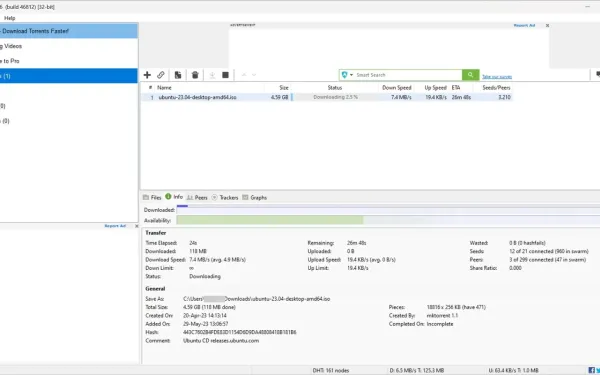Sort by the Status column header
This screenshot has width=600, height=375.
[334, 88]
